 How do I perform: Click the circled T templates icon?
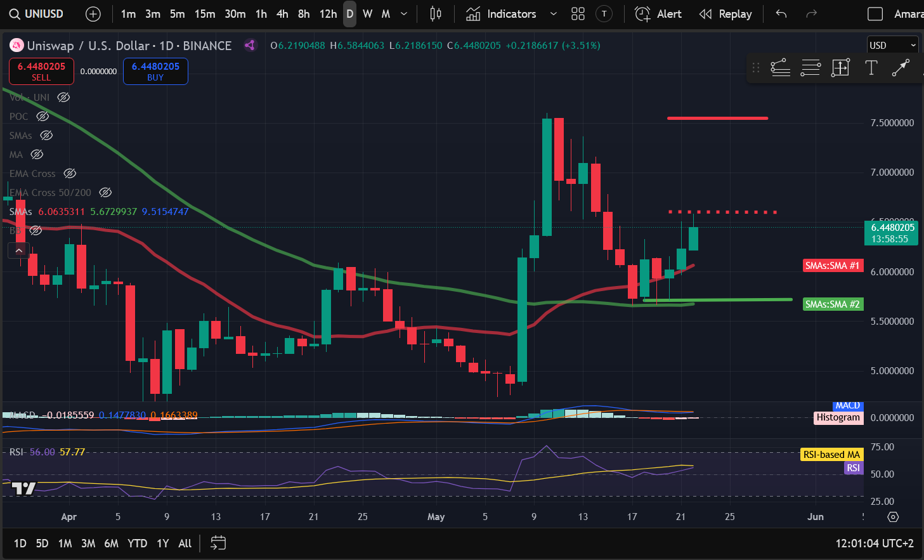tap(604, 14)
